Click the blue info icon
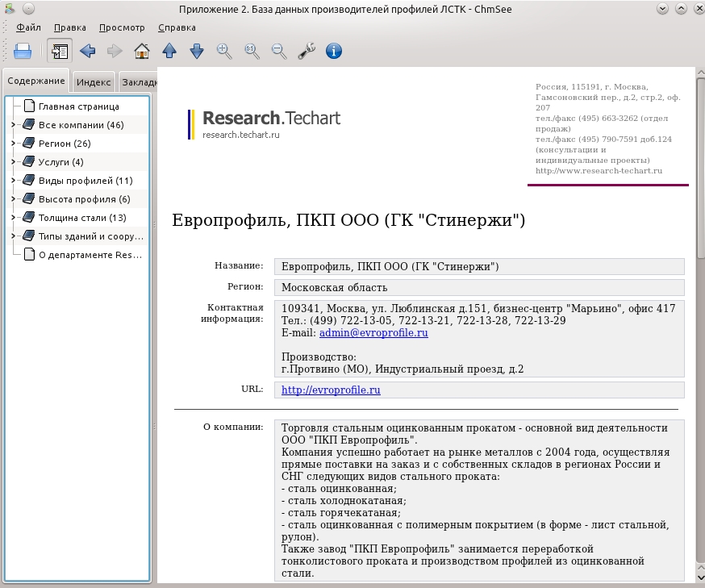 (334, 51)
